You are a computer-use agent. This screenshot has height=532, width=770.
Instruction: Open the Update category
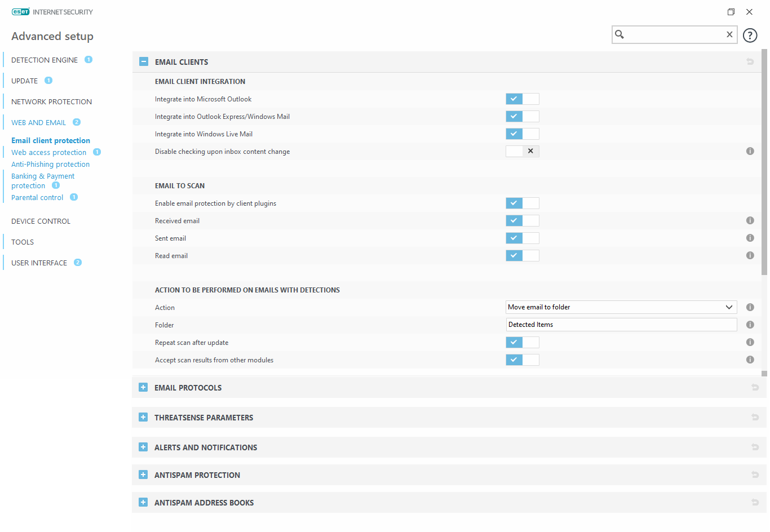(x=25, y=81)
